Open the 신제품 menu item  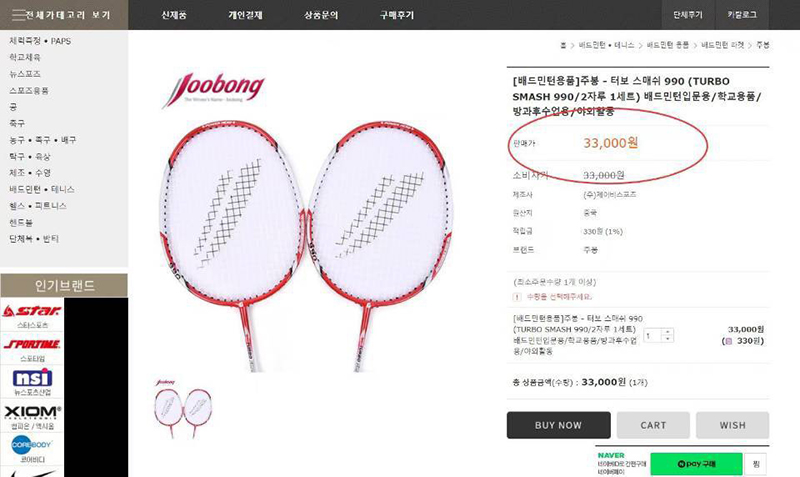[x=174, y=15]
